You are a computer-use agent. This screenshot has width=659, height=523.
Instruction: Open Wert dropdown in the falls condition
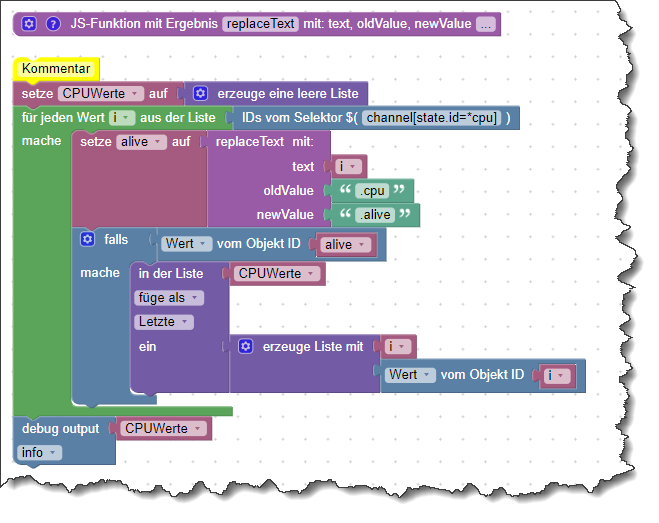point(186,243)
